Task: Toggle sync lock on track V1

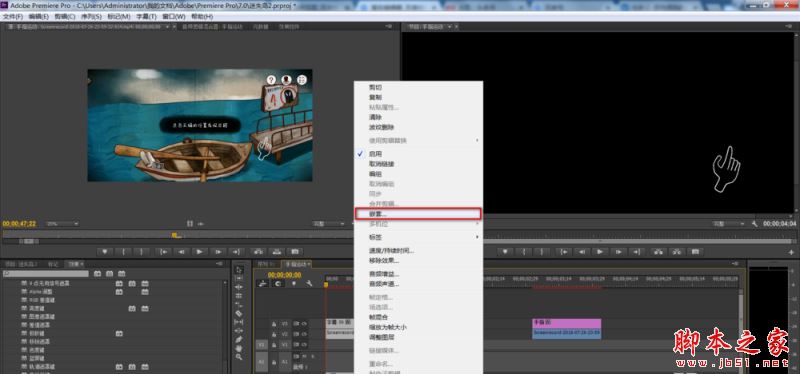Action: coord(296,344)
